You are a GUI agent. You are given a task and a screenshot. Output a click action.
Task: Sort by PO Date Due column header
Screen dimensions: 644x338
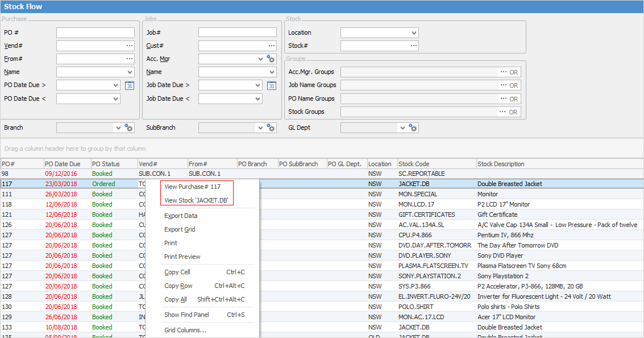pyautogui.click(x=63, y=164)
